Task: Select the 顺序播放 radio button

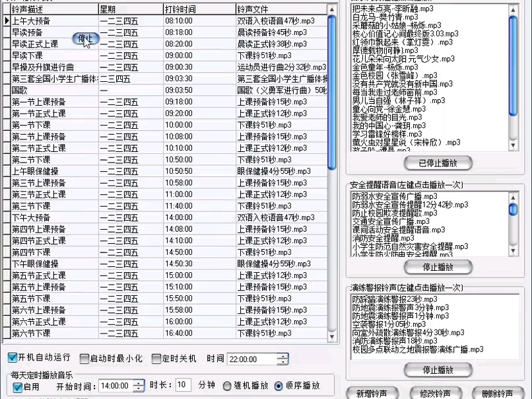Action: (279, 386)
